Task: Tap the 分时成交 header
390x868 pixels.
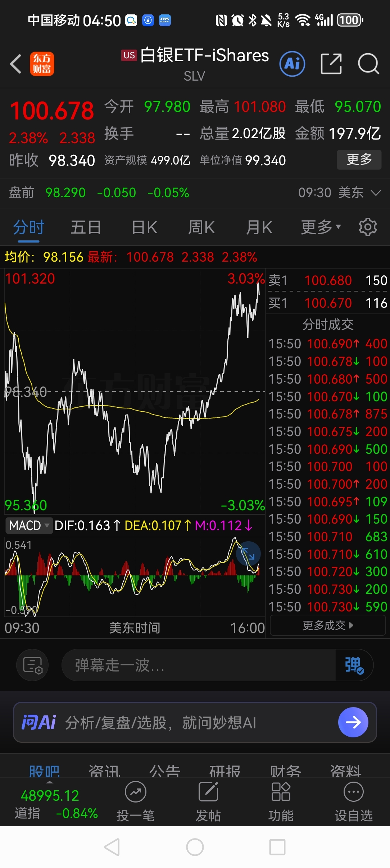Action: pos(328,324)
